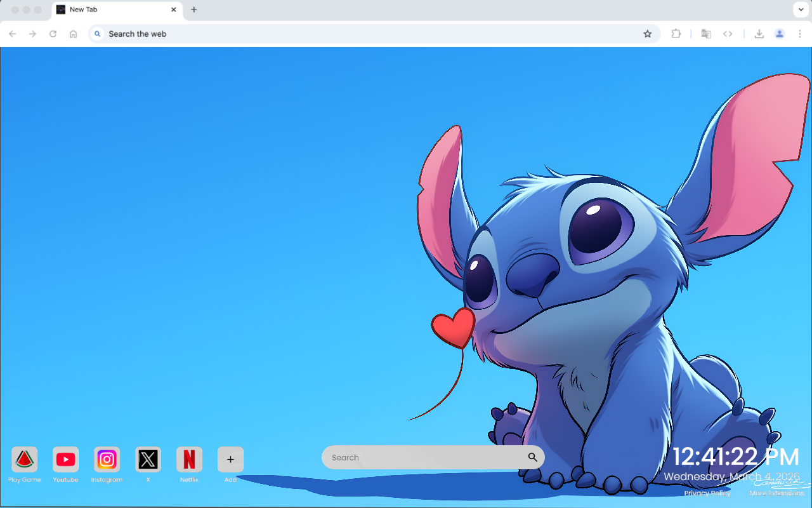The image size is (812, 508).
Task: Open the Instagram shortcut icon
Action: coord(107,459)
